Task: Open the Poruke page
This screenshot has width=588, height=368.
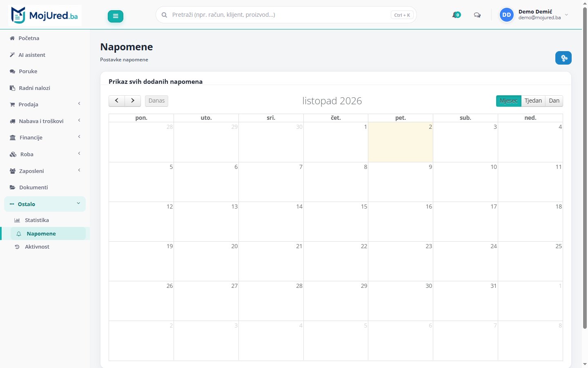Action: 45,71
